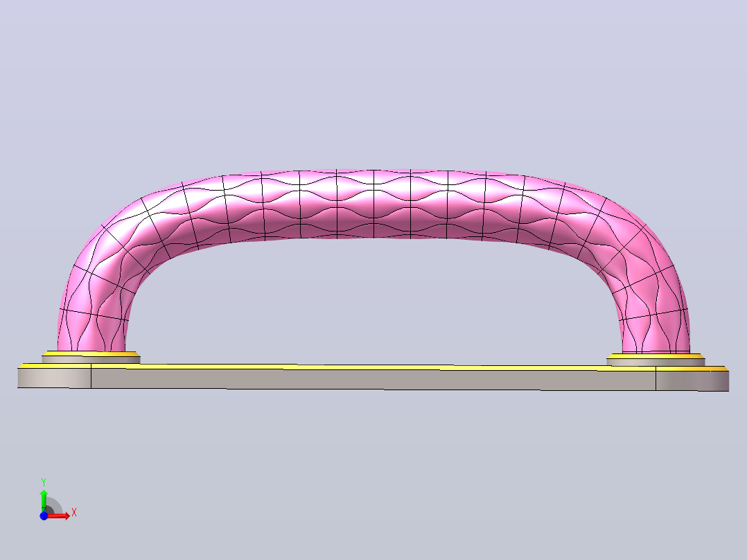Select the gray base plate
Viewport: 747px width, 560px height.
click(x=373, y=378)
